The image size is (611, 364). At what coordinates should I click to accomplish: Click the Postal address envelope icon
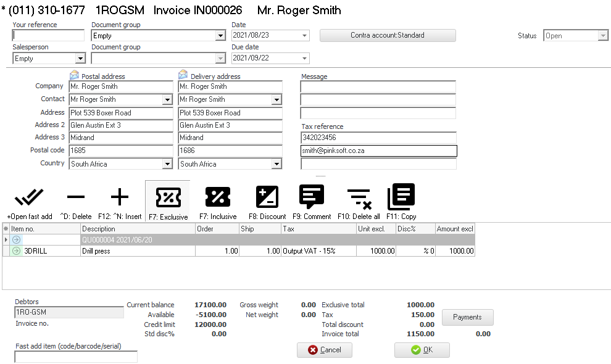75,75
